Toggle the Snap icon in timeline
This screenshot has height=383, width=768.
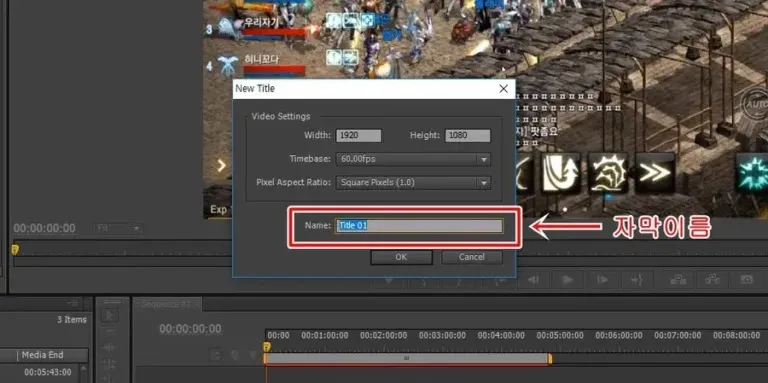tap(234, 354)
